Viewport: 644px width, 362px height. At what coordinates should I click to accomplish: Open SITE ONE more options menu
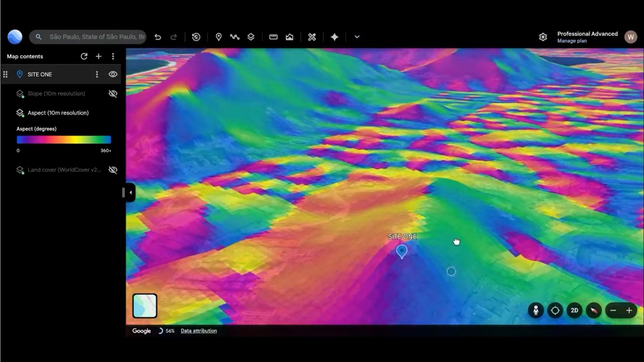point(97,74)
